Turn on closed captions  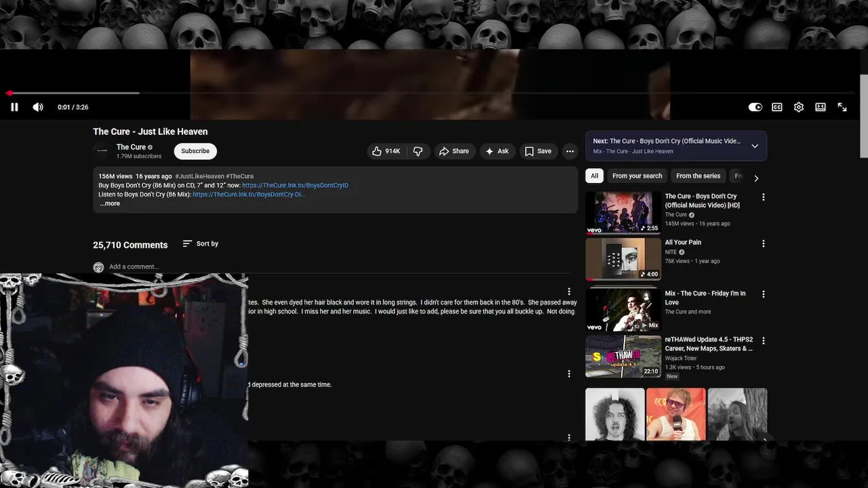click(777, 107)
